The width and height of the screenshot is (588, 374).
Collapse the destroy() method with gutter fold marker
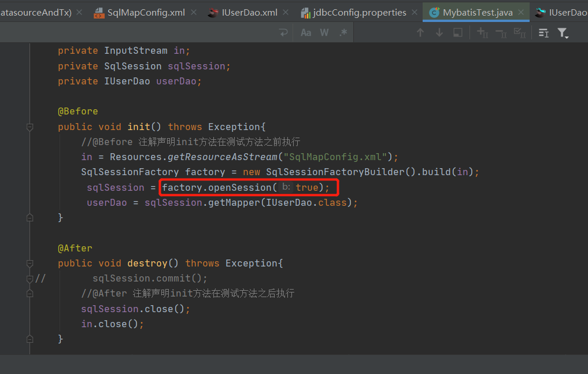(30, 264)
